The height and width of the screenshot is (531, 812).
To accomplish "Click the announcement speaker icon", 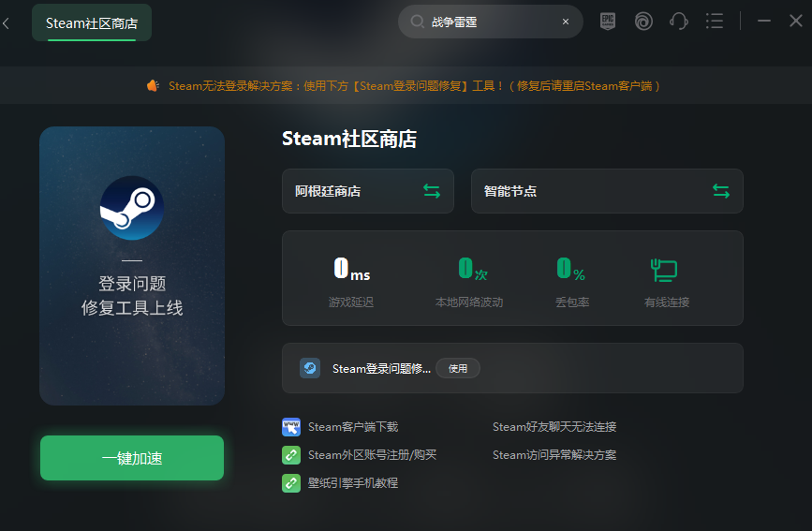I will click(x=153, y=85).
